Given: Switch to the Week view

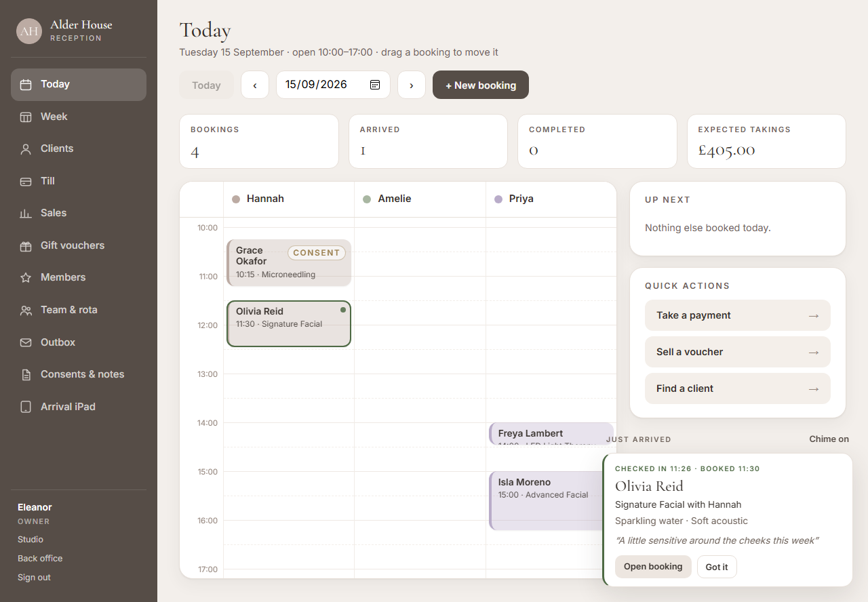Looking at the screenshot, I should (x=79, y=117).
